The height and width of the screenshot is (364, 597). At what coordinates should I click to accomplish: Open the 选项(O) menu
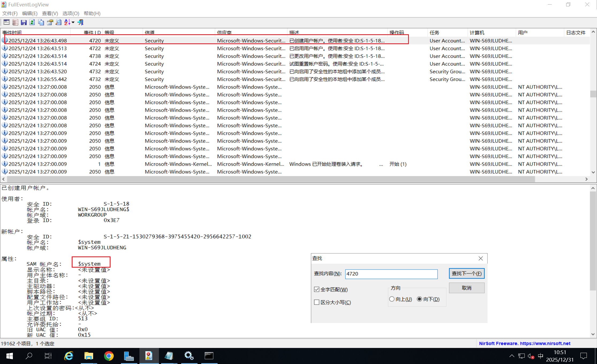[71, 13]
